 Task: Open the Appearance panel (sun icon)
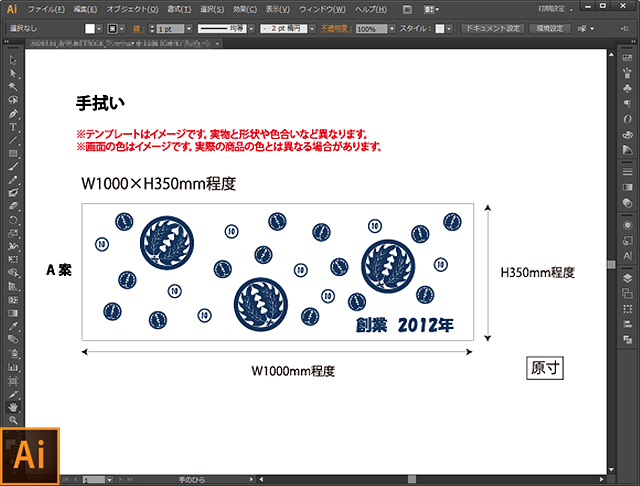626,225
